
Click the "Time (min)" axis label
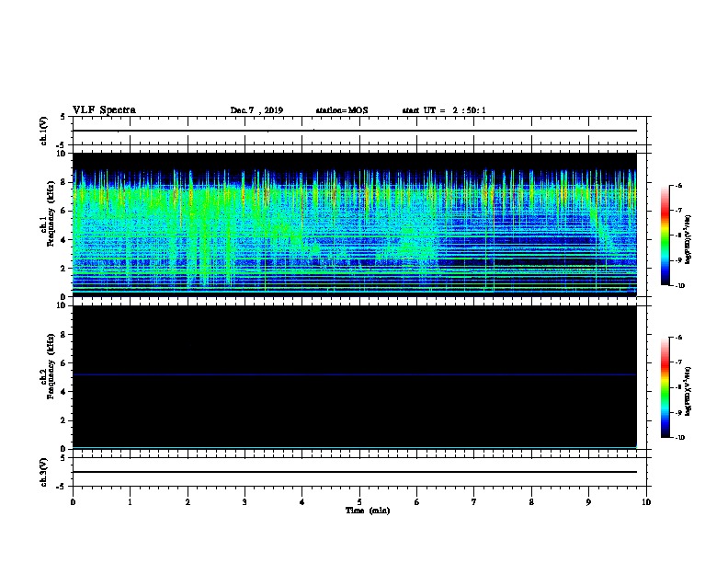click(368, 511)
